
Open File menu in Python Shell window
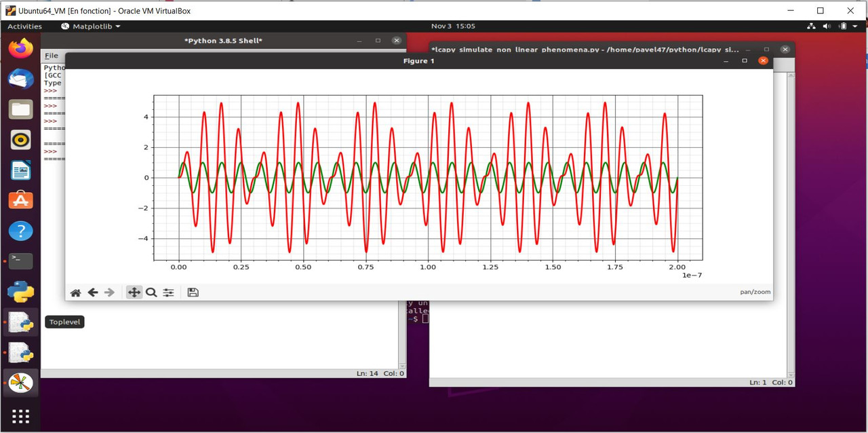52,56
